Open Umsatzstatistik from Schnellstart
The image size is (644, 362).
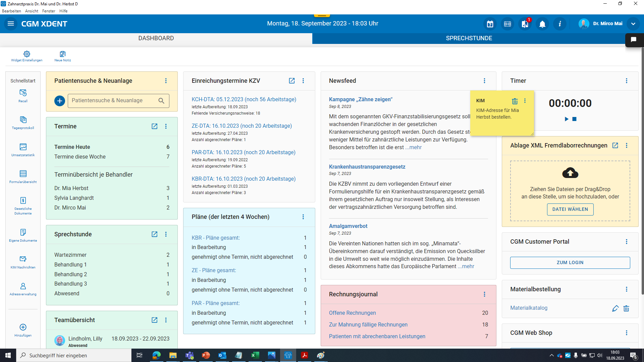(23, 150)
